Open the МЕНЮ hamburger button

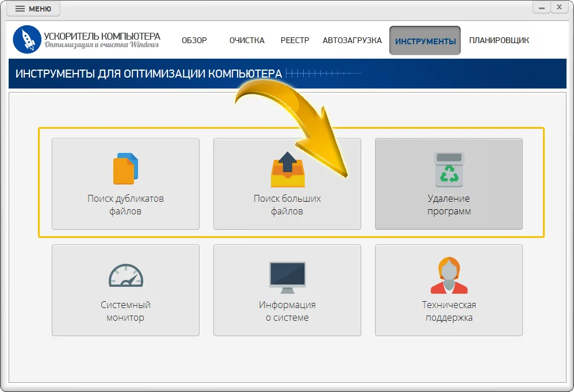(33, 9)
